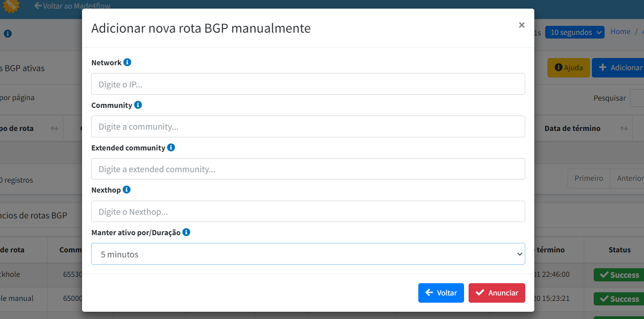Go to Home breadcrumb link

pyautogui.click(x=620, y=31)
